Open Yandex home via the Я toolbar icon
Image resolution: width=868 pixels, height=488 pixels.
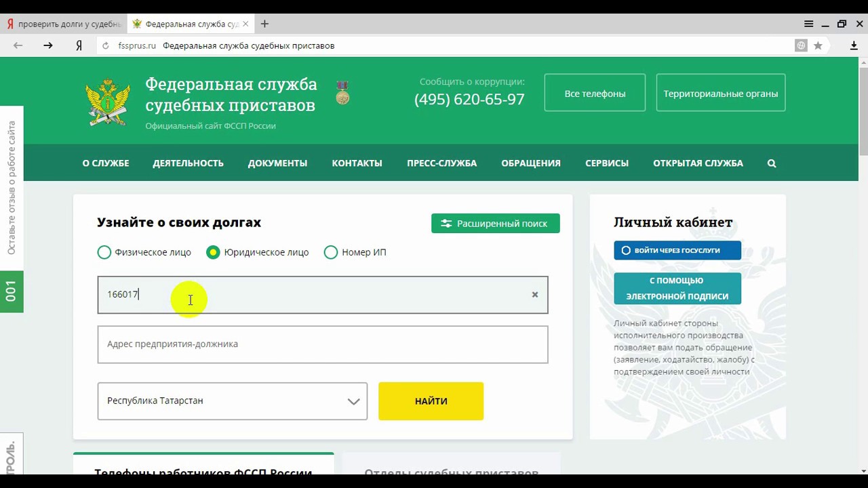click(79, 45)
